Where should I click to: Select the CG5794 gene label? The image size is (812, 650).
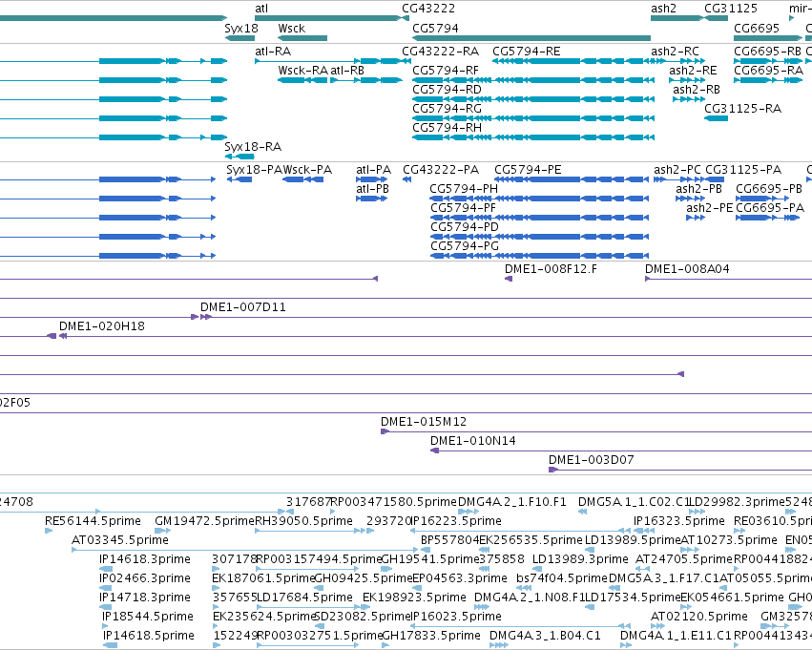point(435,28)
